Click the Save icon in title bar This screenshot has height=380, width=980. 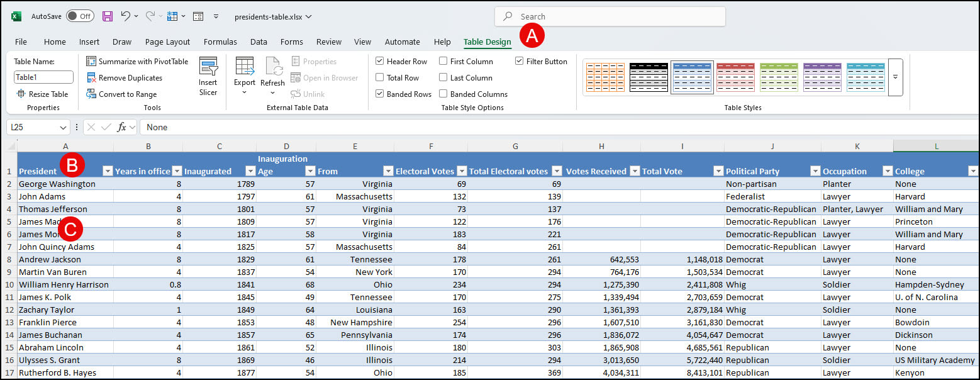pyautogui.click(x=108, y=16)
